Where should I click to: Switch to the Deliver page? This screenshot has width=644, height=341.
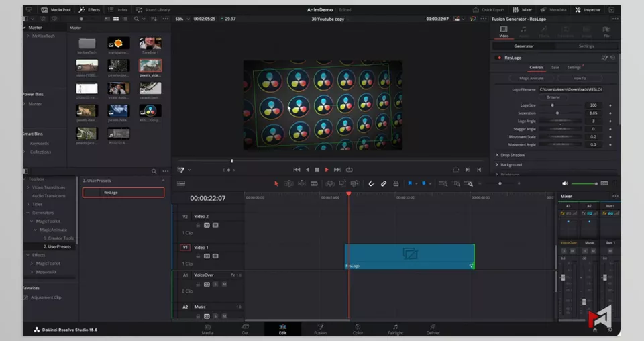pyautogui.click(x=433, y=329)
